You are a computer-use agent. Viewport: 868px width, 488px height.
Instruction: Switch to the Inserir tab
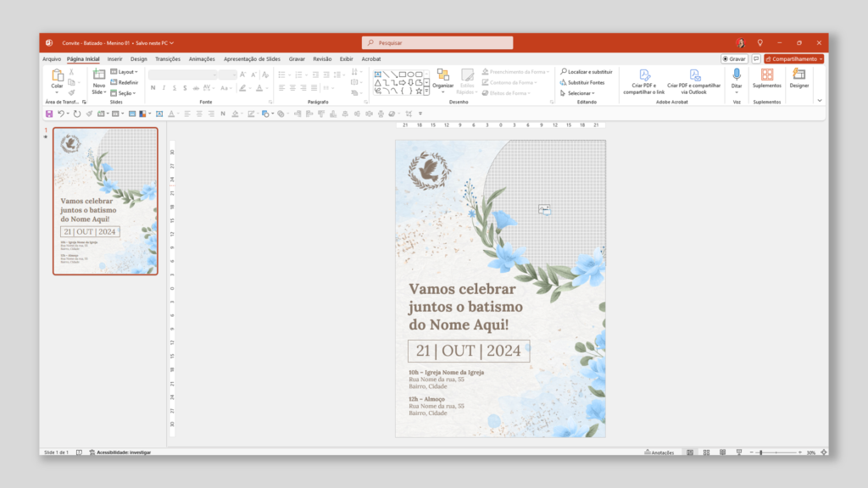click(x=114, y=58)
